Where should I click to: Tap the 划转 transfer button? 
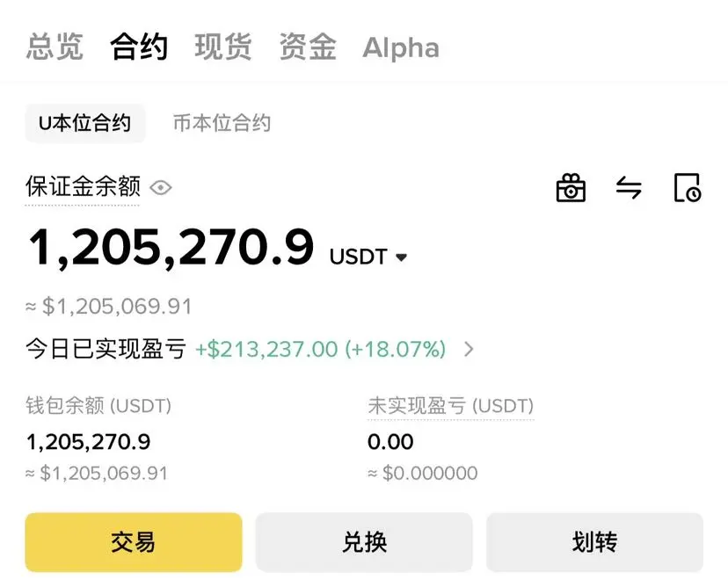pos(594,542)
